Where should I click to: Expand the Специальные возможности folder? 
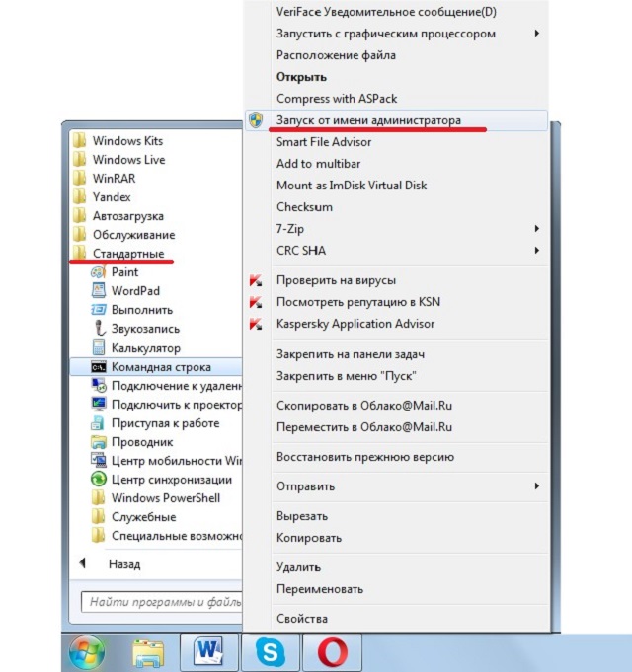(x=177, y=536)
